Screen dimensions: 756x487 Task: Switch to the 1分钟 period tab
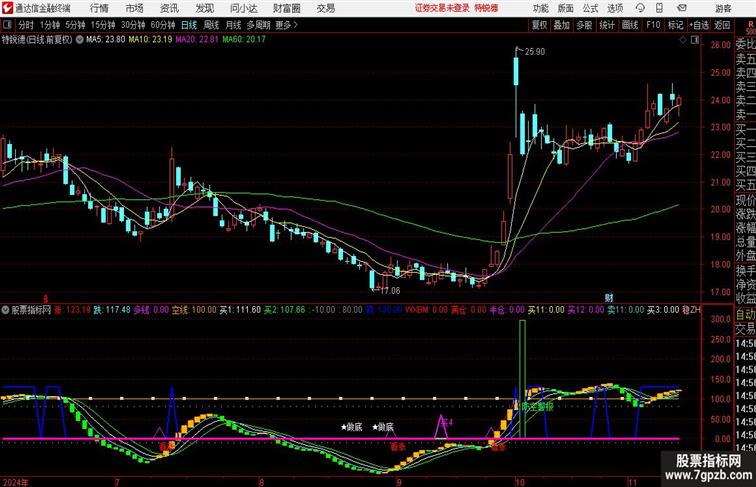tap(50, 25)
